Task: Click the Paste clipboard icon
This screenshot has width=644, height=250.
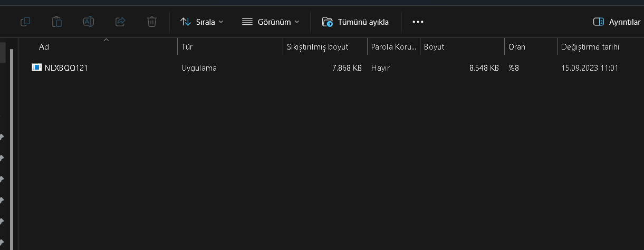Action: pos(56,22)
